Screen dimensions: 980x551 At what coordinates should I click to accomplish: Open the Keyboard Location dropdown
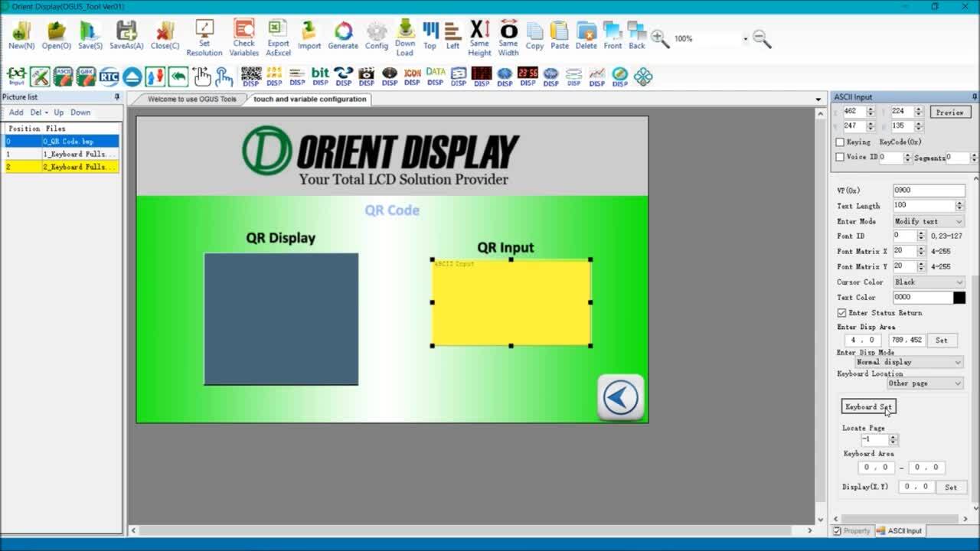pyautogui.click(x=958, y=383)
